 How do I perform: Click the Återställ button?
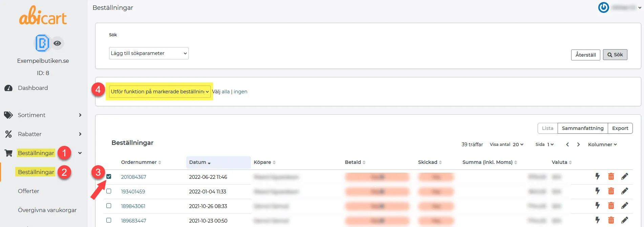(x=586, y=55)
